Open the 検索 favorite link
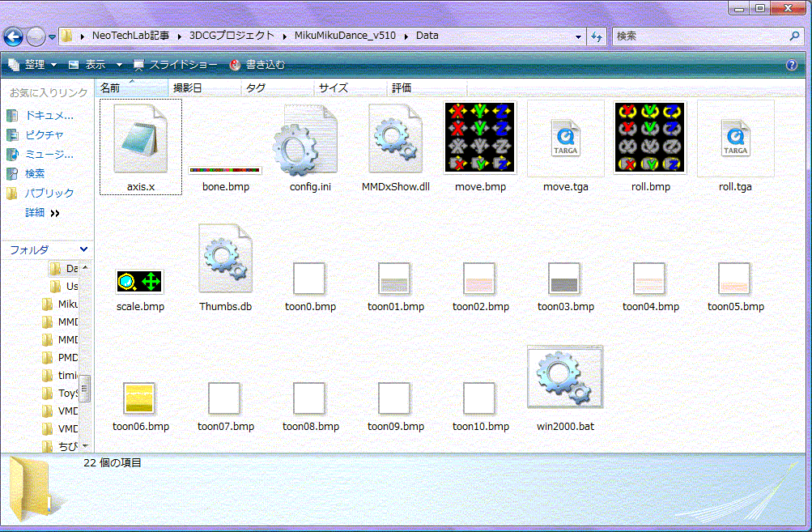The width and height of the screenshot is (812, 532). [x=25, y=173]
